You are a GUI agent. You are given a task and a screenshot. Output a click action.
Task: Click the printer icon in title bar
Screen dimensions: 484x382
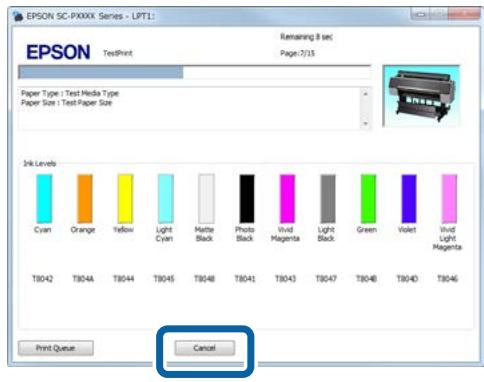coord(18,16)
